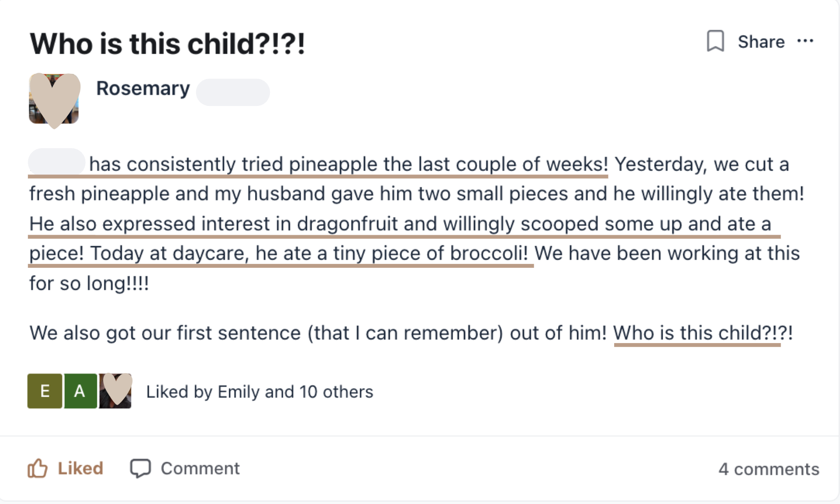Click the post title 'Who is this child?!?!'
The height and width of the screenshot is (504, 840).
click(x=167, y=44)
